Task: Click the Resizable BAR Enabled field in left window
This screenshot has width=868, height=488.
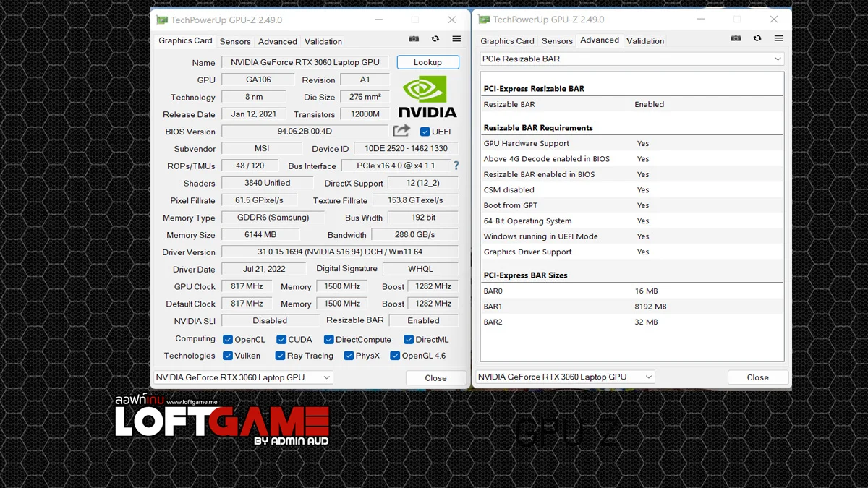Action: pos(424,320)
